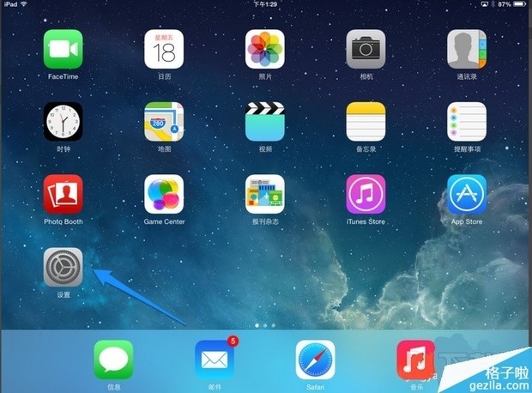The height and width of the screenshot is (393, 532).
Task: Open the Camera app
Action: (x=366, y=49)
